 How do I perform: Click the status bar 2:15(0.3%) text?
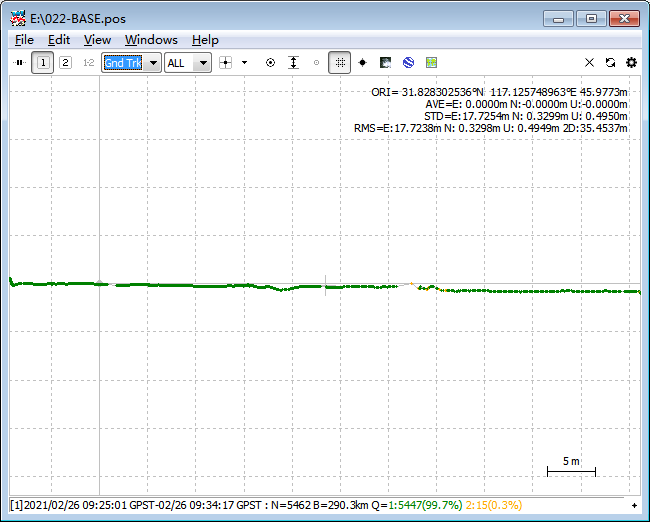coord(494,505)
